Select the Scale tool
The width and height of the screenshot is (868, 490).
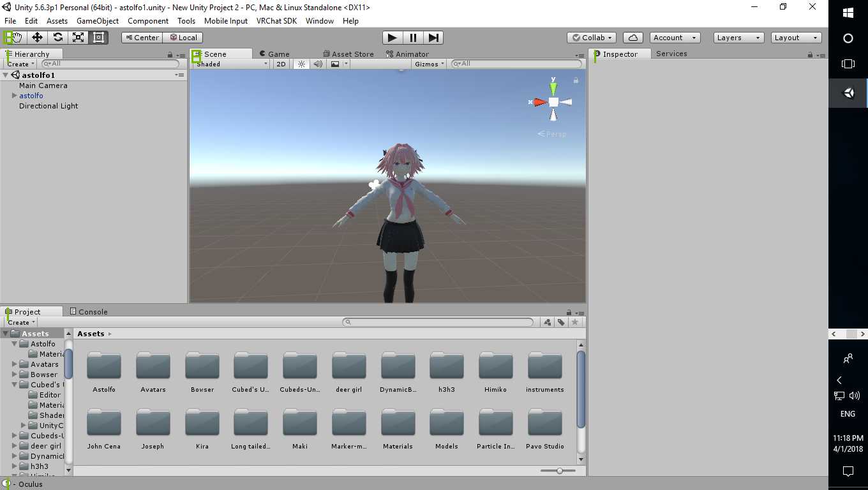(x=78, y=38)
